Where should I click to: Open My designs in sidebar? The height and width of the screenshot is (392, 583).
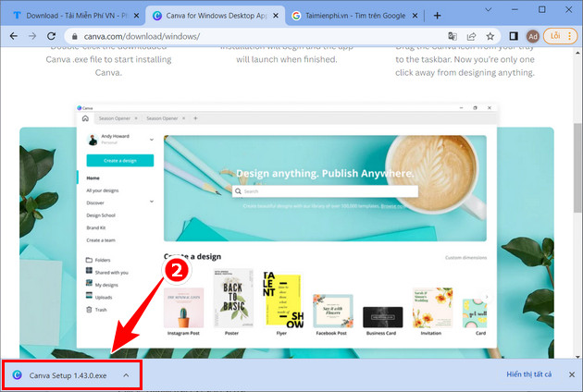pos(102,284)
